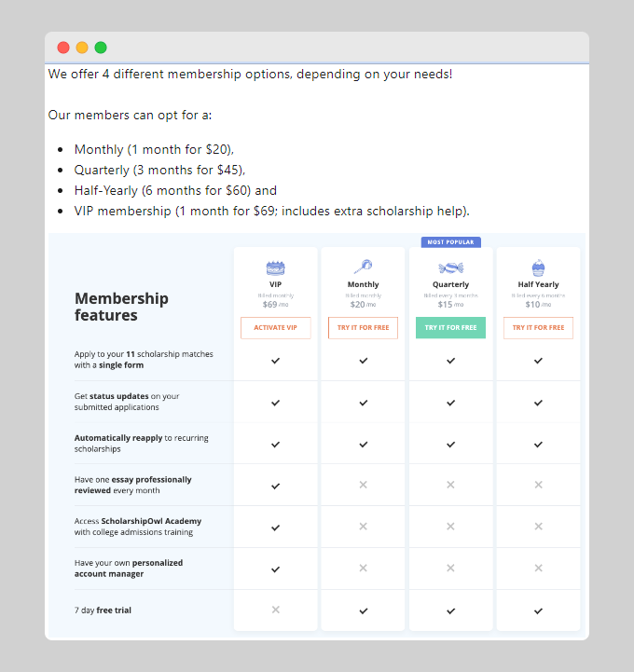Click the Membership features heading

coord(121,307)
